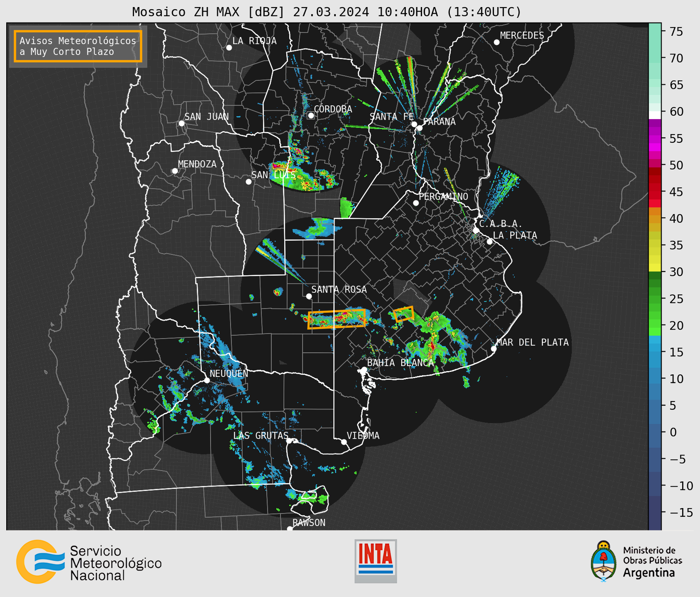Viewport: 700px width, 597px height.
Task: Click the PERGAMINO city marker dot
Action: point(416,203)
